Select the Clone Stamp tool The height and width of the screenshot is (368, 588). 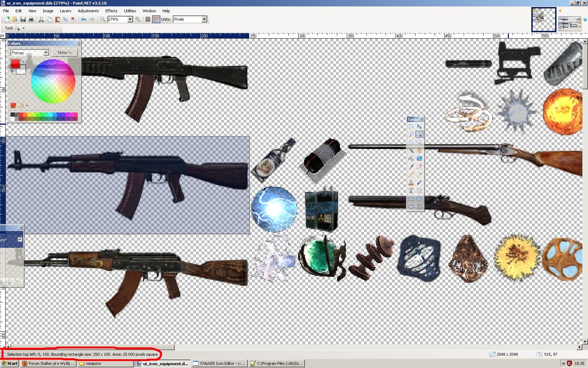point(411,183)
